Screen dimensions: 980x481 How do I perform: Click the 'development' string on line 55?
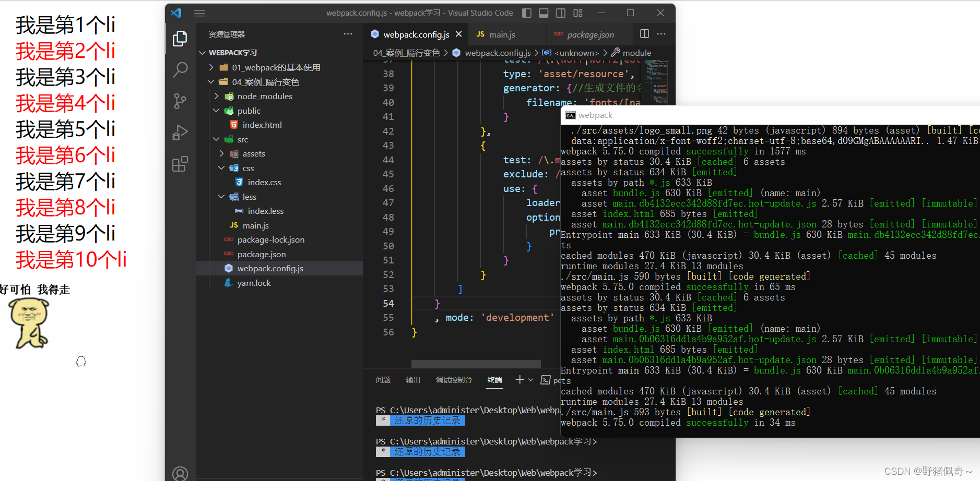click(517, 317)
